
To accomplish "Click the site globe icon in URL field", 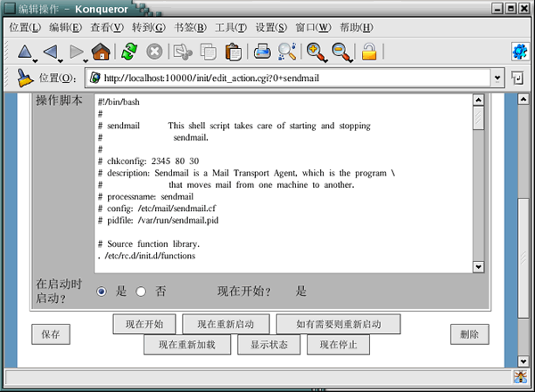I will tap(95, 78).
